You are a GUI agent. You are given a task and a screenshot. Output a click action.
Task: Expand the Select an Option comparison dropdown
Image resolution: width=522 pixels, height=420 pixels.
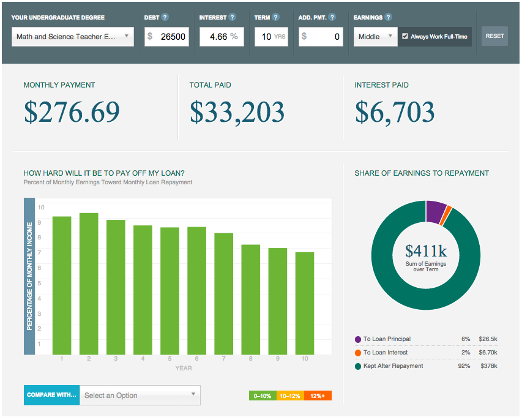click(140, 395)
